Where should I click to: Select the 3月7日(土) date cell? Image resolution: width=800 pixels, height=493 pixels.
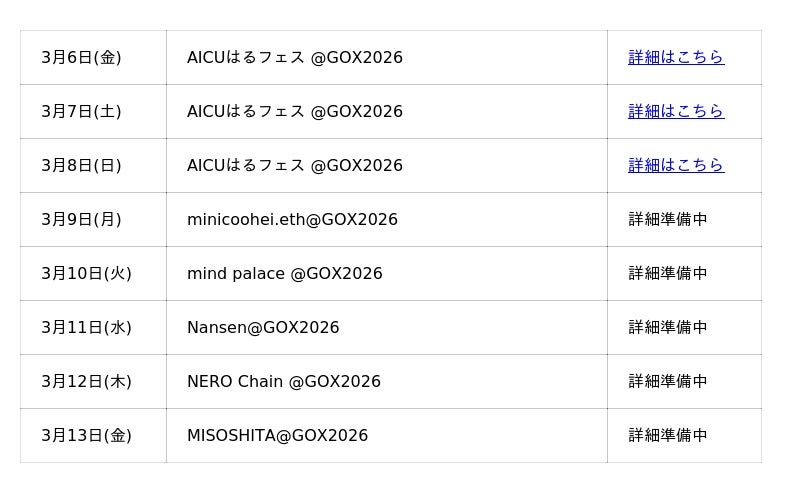click(81, 112)
